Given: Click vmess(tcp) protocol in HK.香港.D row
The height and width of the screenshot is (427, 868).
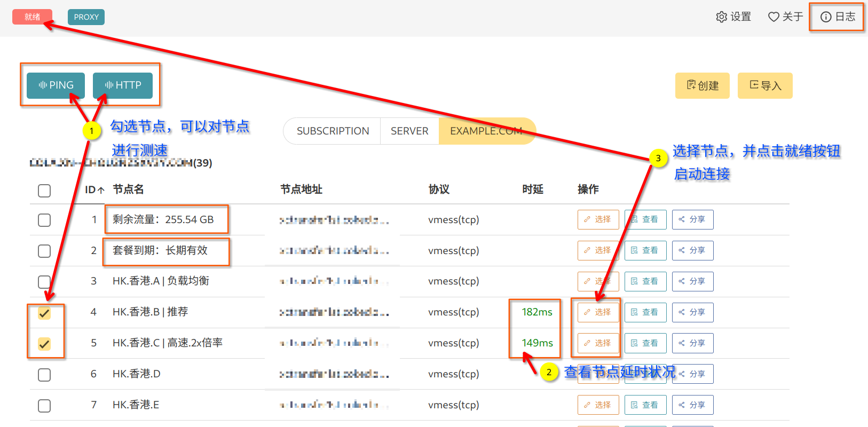Looking at the screenshot, I should (x=453, y=374).
